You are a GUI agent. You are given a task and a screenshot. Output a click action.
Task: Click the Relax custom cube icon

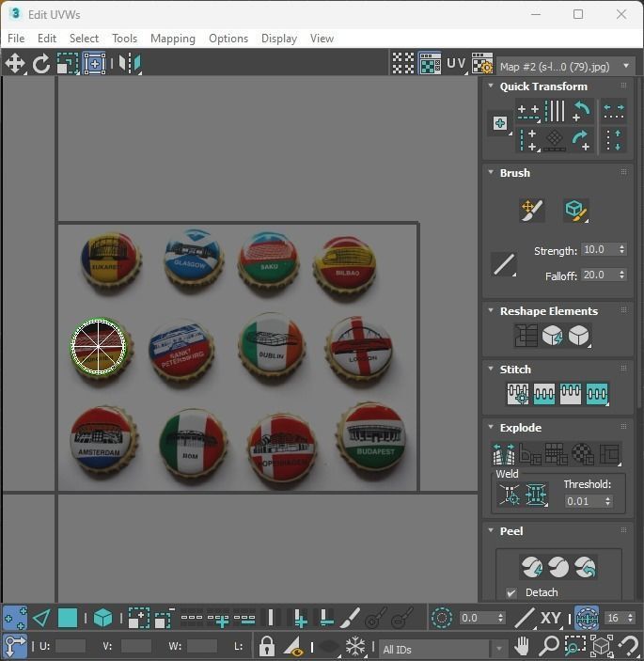pyautogui.click(x=579, y=336)
